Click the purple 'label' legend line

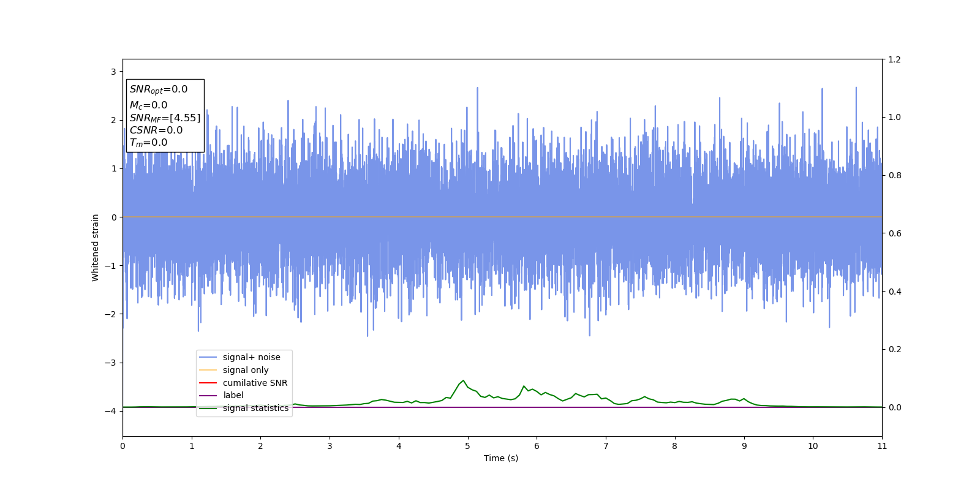click(x=208, y=396)
